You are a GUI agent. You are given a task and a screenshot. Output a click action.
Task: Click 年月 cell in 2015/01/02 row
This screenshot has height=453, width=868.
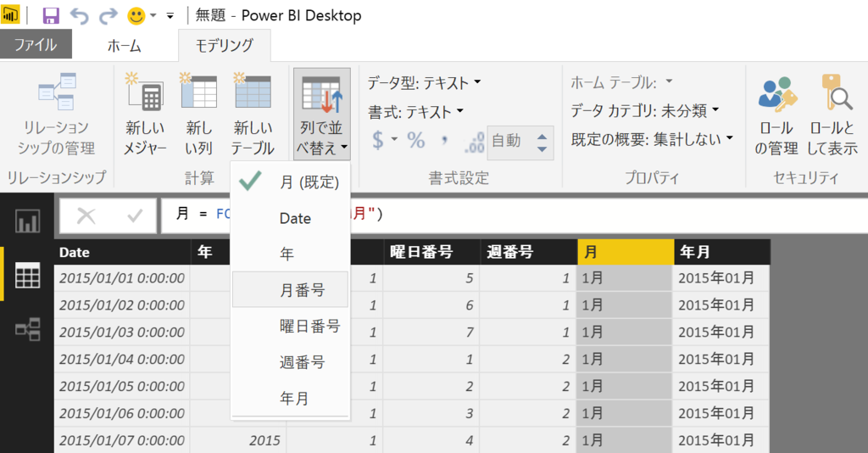pyautogui.click(x=722, y=305)
